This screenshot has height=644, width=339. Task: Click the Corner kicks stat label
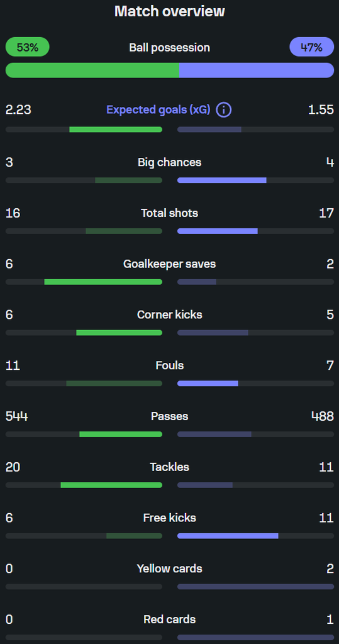tap(169, 314)
